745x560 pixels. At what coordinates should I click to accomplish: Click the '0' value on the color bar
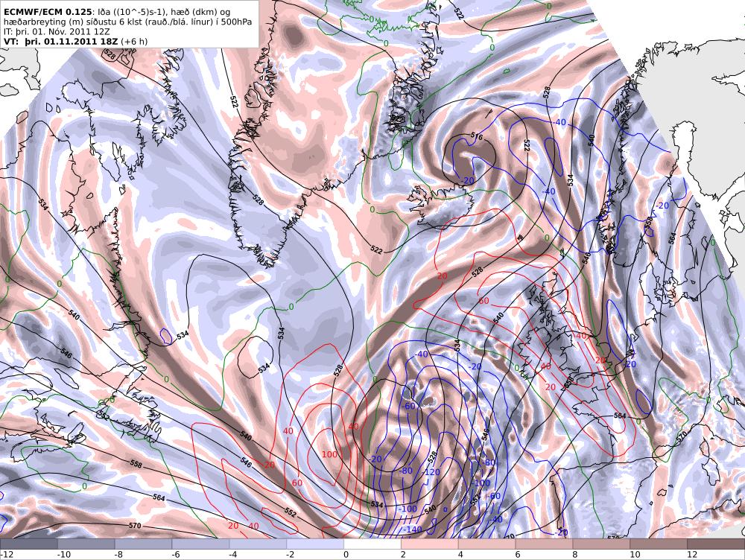pos(346,555)
